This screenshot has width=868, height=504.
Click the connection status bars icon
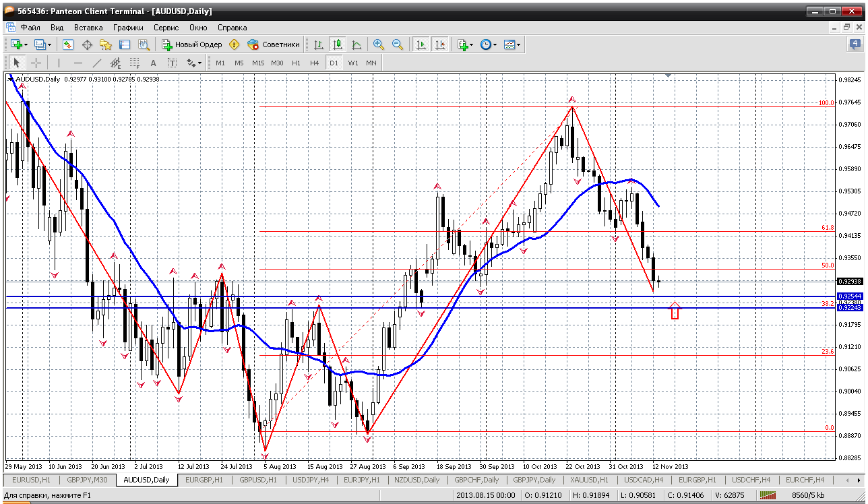coord(768,497)
